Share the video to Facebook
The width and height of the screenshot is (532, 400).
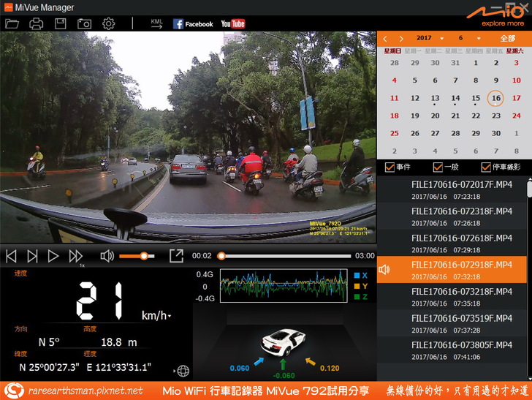pos(193,23)
